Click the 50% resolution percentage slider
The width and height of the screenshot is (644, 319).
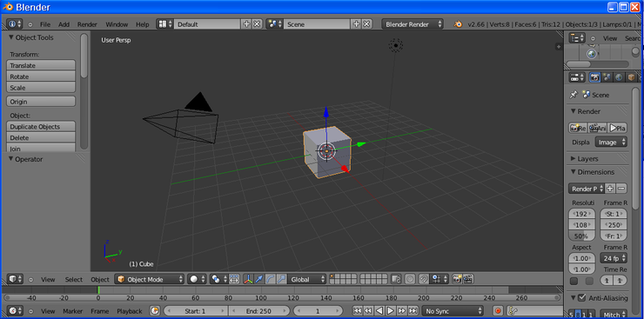coord(581,236)
